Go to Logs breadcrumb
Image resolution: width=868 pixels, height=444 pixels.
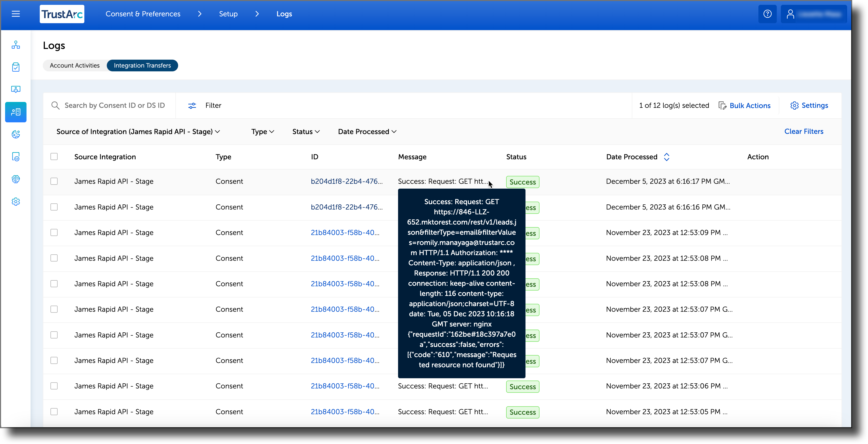(284, 14)
